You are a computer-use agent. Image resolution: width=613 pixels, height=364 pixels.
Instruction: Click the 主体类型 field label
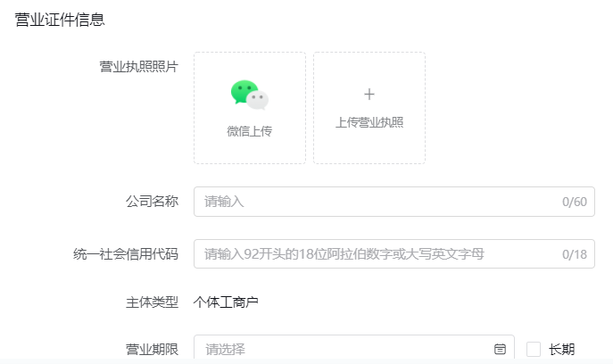pos(152,302)
